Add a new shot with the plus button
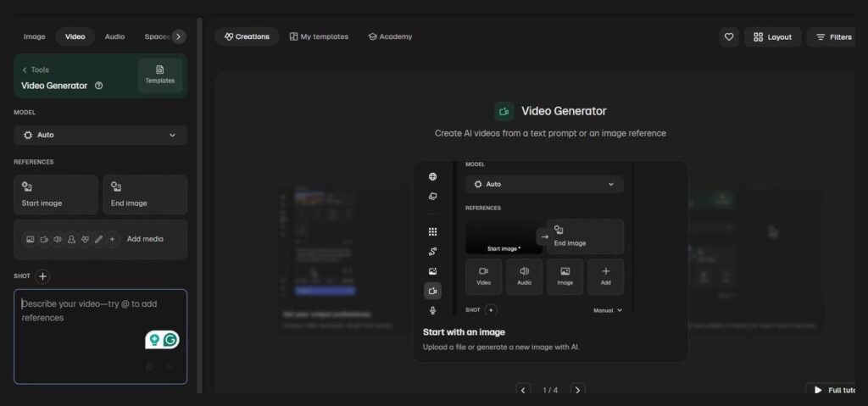Screen dimensions: 868x406 point(42,275)
